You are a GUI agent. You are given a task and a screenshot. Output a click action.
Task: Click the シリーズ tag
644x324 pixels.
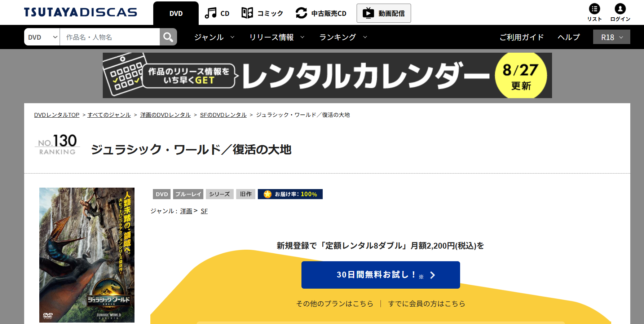point(220,194)
